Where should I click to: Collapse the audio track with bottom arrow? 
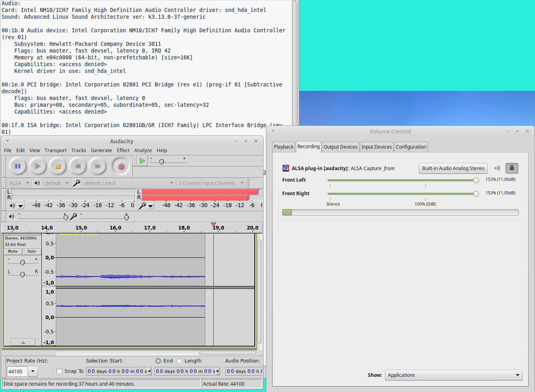click(23, 342)
